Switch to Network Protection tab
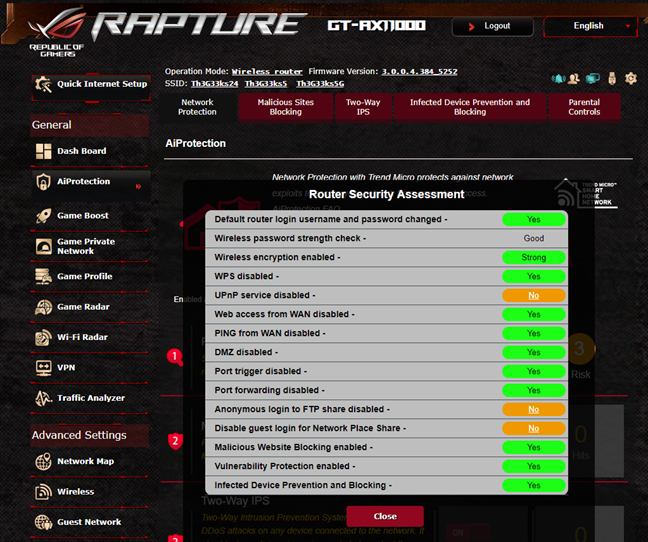This screenshot has height=542, width=648. pyautogui.click(x=197, y=107)
